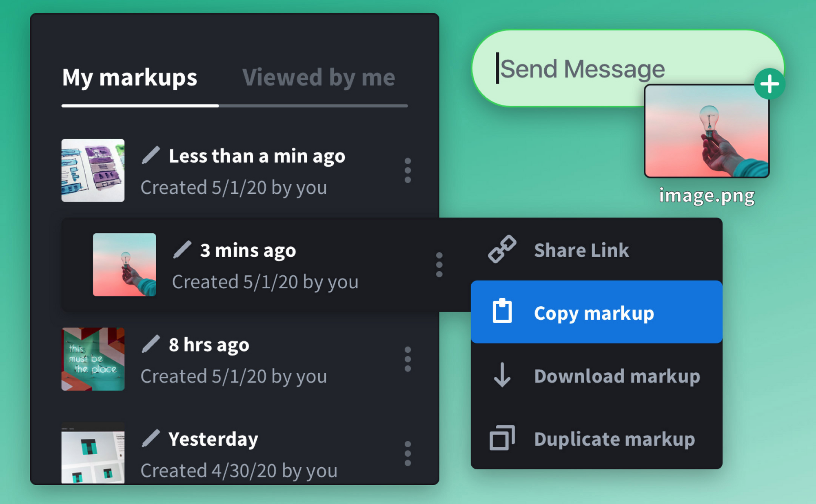This screenshot has width=816, height=504.
Task: Click Created 4/30/20 by you text
Action: click(239, 471)
